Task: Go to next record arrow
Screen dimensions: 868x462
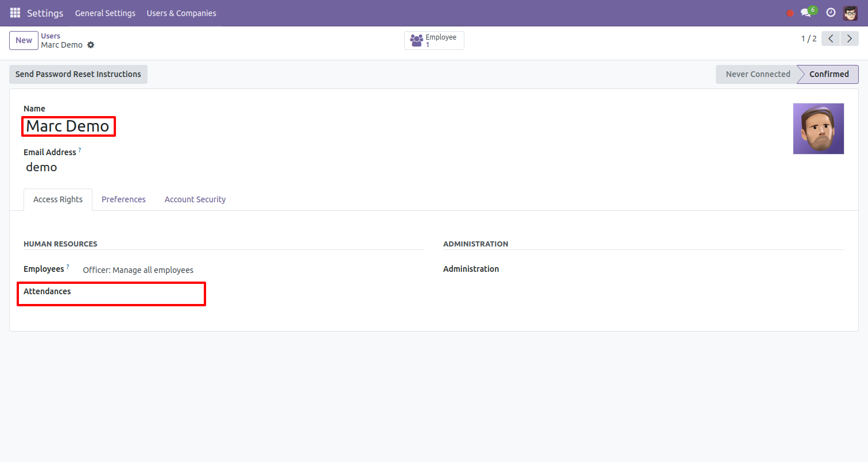Action: pyautogui.click(x=850, y=39)
